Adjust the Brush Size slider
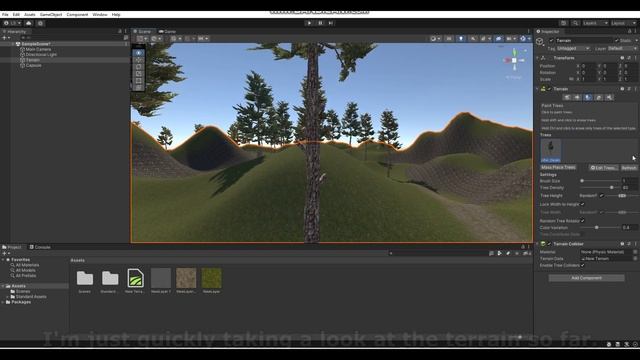 (x=600, y=181)
